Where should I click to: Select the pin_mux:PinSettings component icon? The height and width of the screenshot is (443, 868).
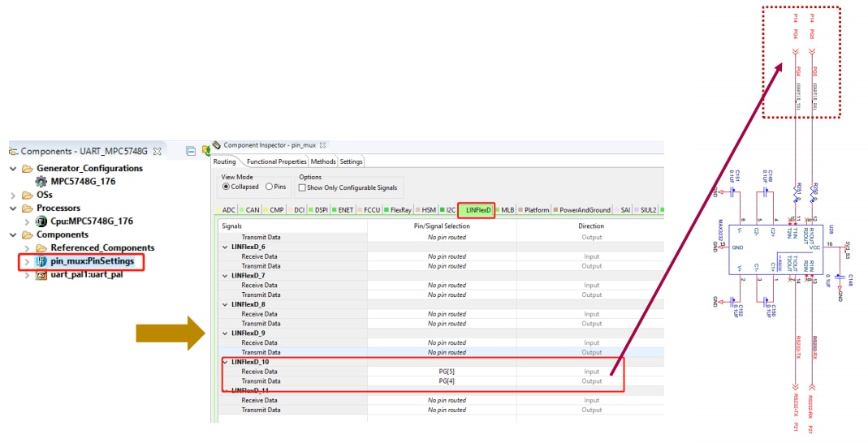[x=41, y=261]
